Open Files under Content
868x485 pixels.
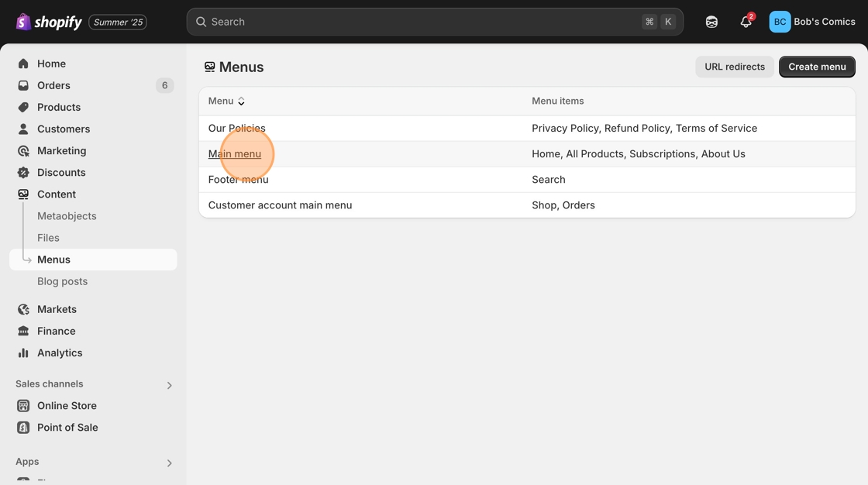coord(48,238)
